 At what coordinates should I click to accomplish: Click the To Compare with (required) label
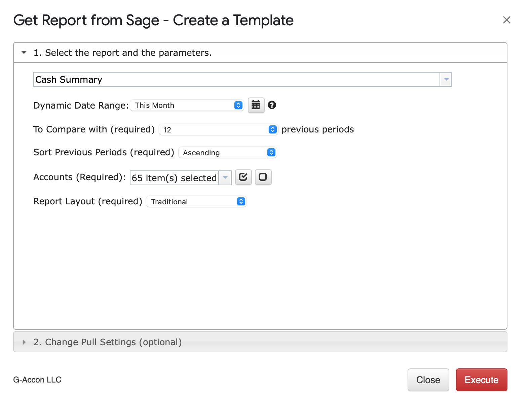pos(94,129)
